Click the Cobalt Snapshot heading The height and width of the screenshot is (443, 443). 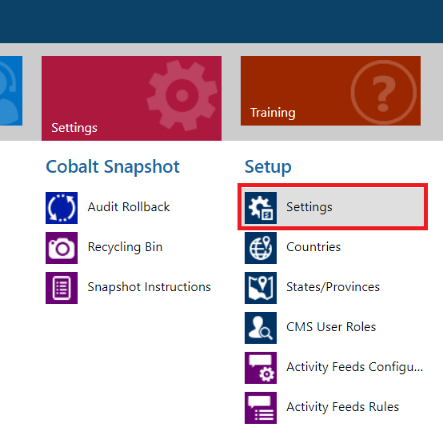(x=113, y=167)
